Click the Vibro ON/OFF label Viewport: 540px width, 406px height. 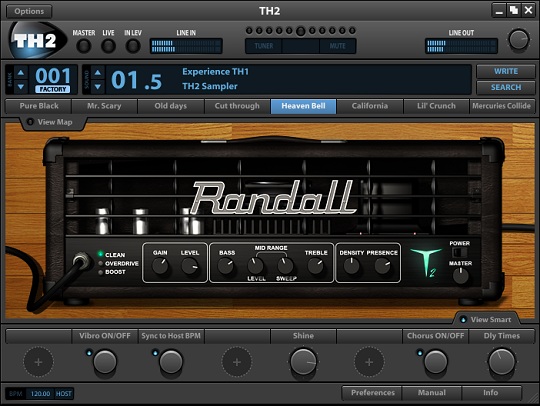tap(105, 336)
